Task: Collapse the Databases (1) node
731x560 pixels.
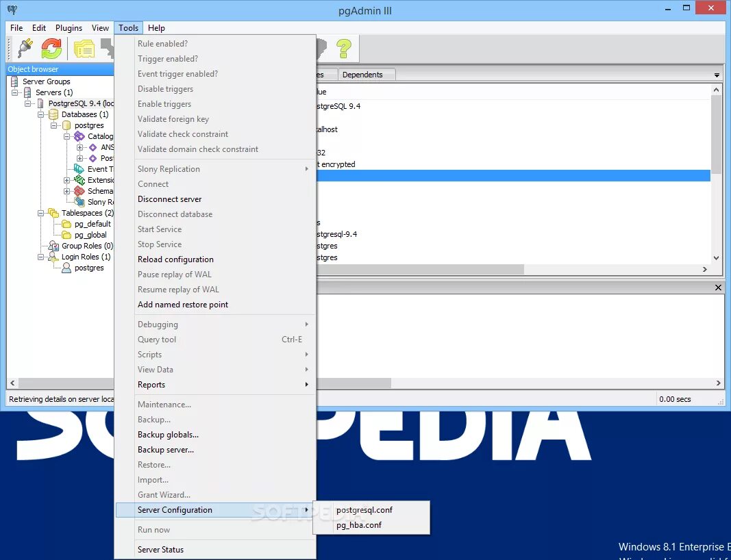Action: 41,114
